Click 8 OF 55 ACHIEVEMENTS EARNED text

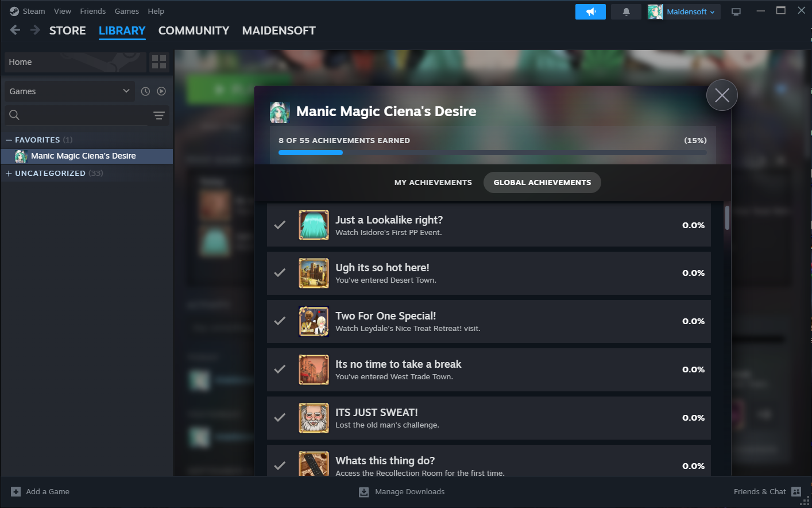[x=345, y=141]
